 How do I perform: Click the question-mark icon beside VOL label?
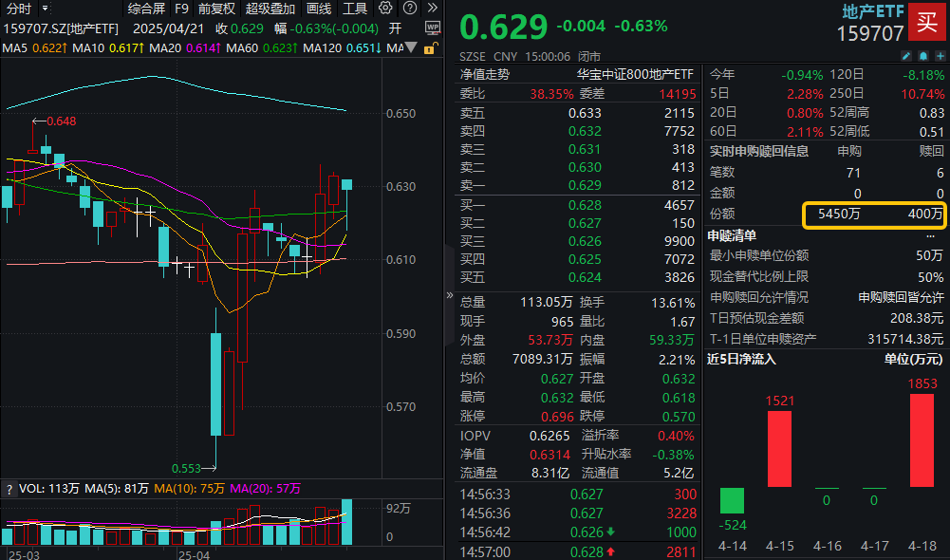pyautogui.click(x=8, y=487)
